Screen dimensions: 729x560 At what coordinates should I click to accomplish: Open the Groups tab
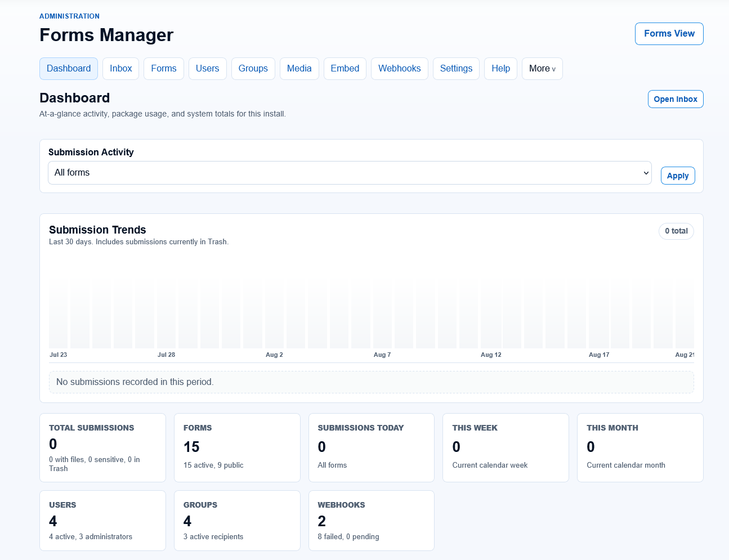point(253,69)
